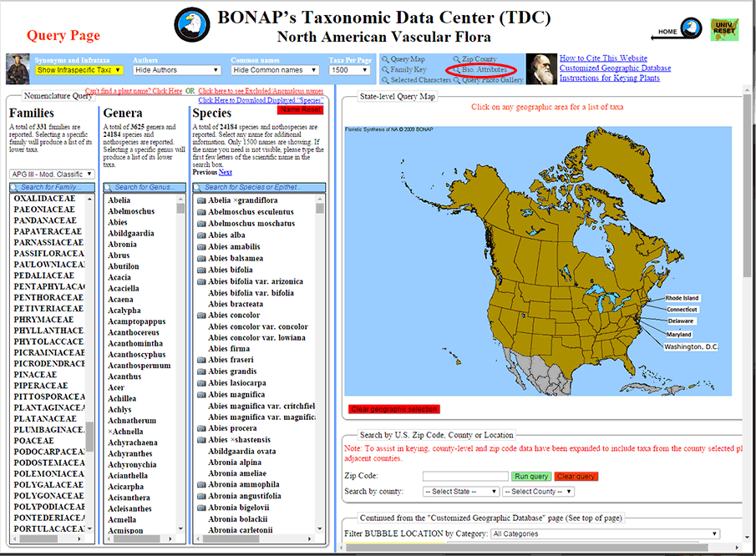
Task: Click map icon beside Abies lasiocarpa
Action: [201, 383]
